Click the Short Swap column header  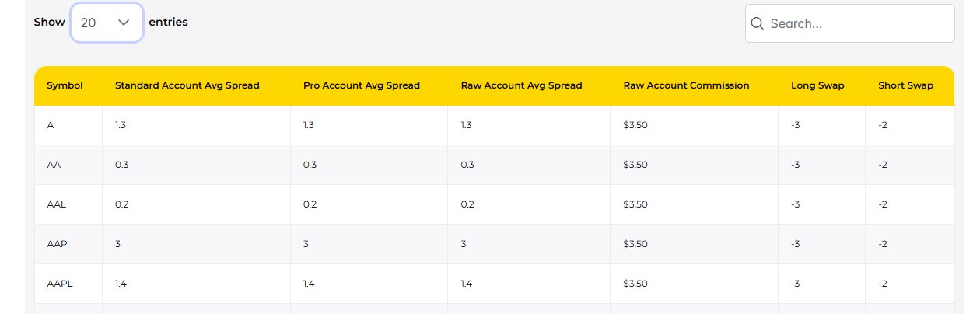905,85
